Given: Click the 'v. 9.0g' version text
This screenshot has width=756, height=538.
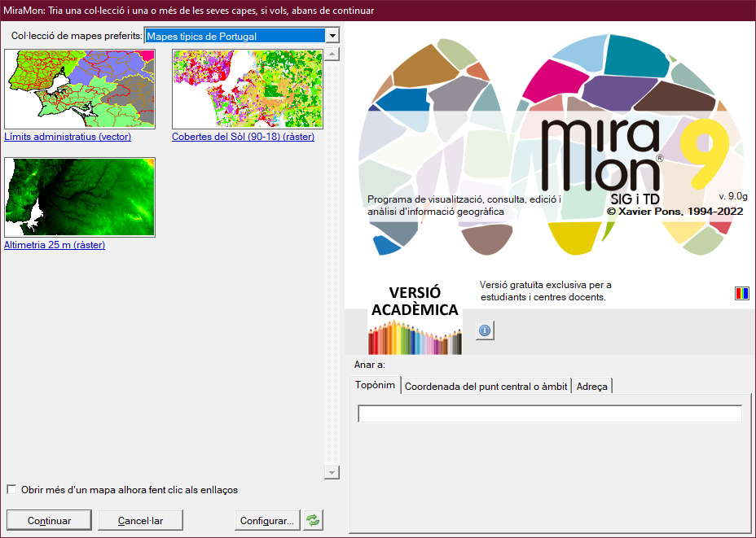Looking at the screenshot, I should (733, 196).
